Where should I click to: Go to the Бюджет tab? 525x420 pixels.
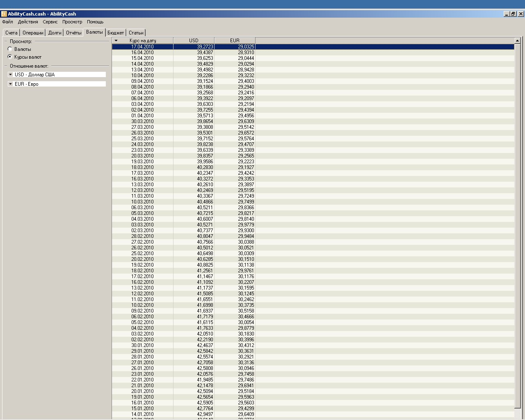pos(116,33)
